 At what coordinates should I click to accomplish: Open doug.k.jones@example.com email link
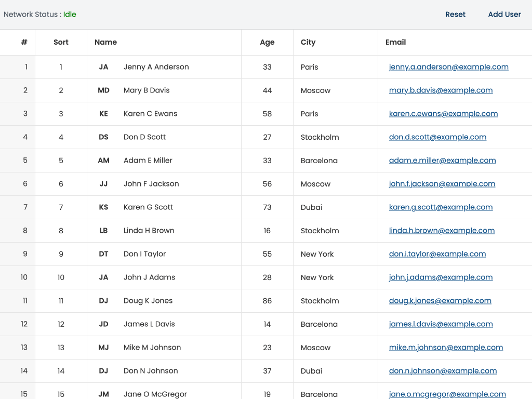[440, 301]
